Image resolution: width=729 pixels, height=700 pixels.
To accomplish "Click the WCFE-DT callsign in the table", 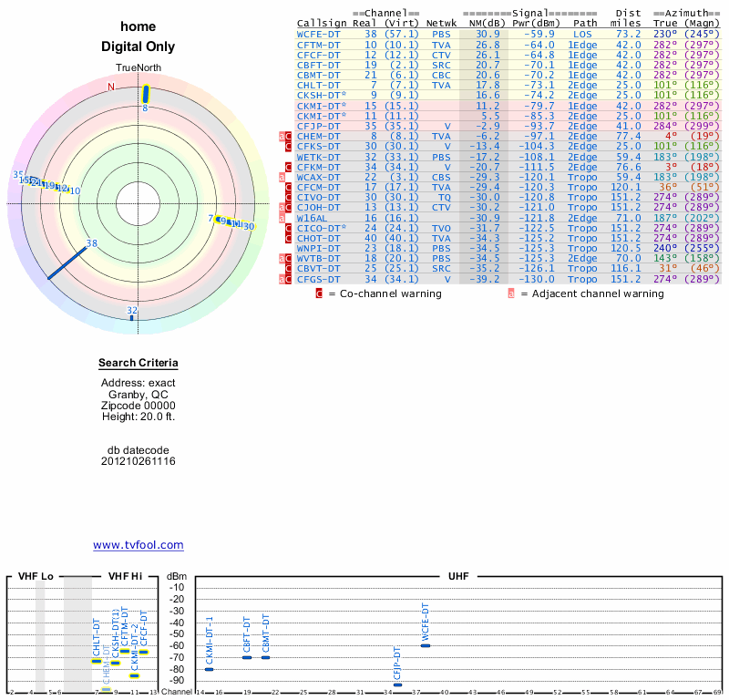I will click(318, 35).
